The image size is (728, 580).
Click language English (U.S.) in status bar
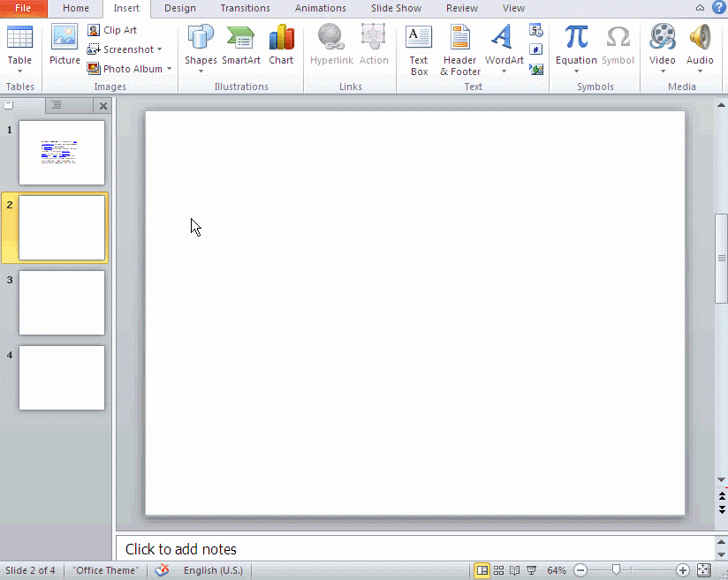213,570
